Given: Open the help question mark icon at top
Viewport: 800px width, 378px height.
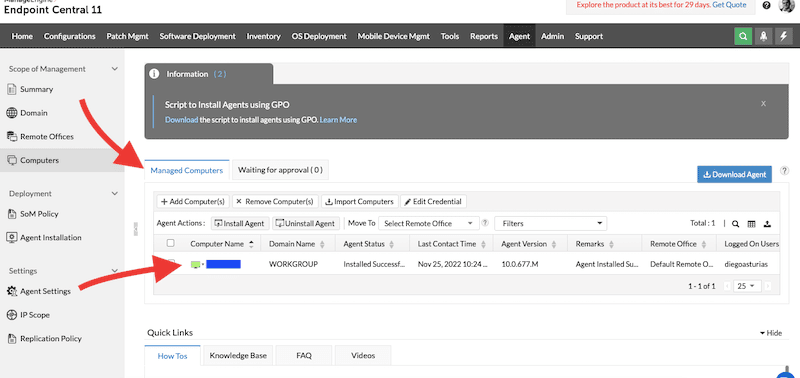Looking at the screenshot, I should (x=766, y=5).
